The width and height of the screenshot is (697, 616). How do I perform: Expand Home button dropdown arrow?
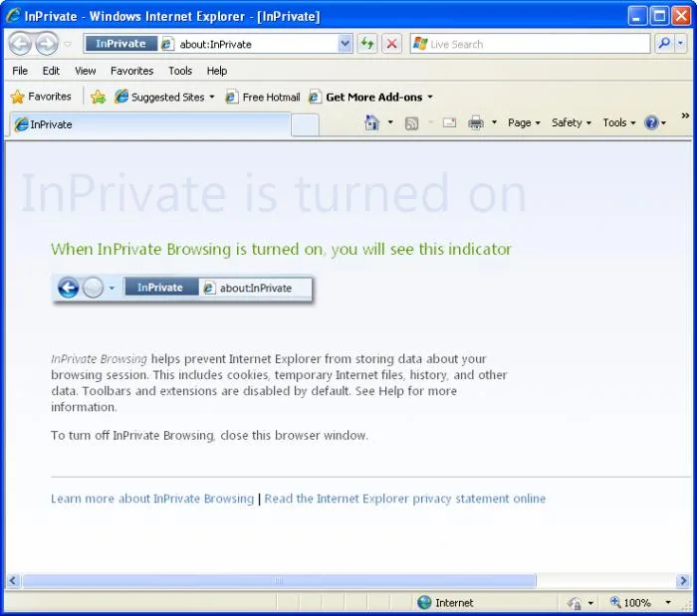pos(390,122)
